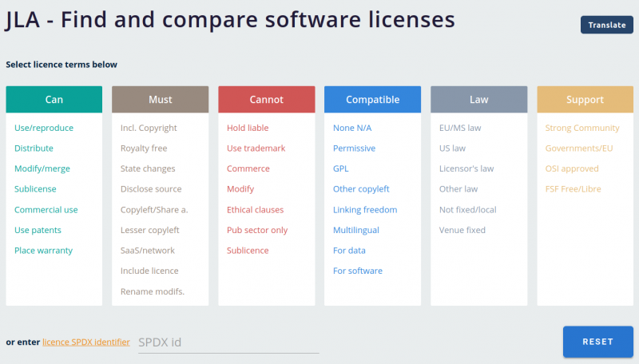639x364 pixels.
Task: Enable the Disclose source requirement
Action: [151, 189]
